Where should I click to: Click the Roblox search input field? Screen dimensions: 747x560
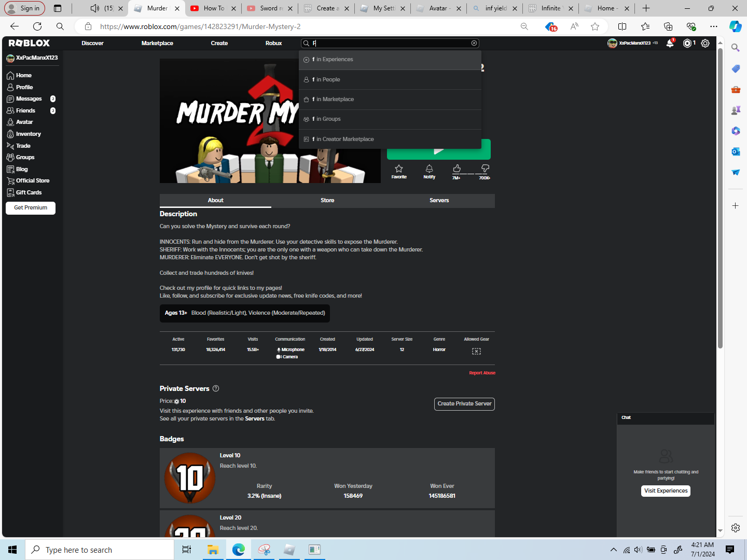point(390,43)
